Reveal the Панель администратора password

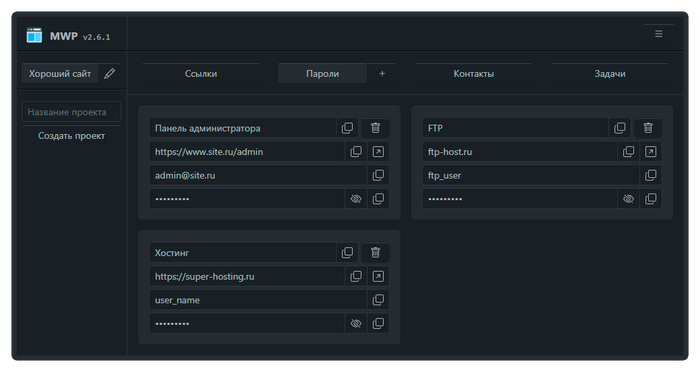[356, 199]
